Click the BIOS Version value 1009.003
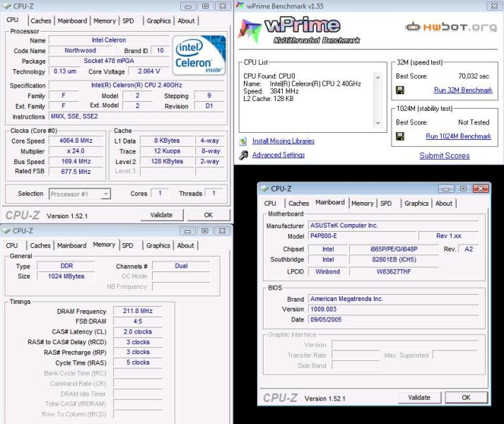Image resolution: width=504 pixels, height=424 pixels. coord(394,310)
